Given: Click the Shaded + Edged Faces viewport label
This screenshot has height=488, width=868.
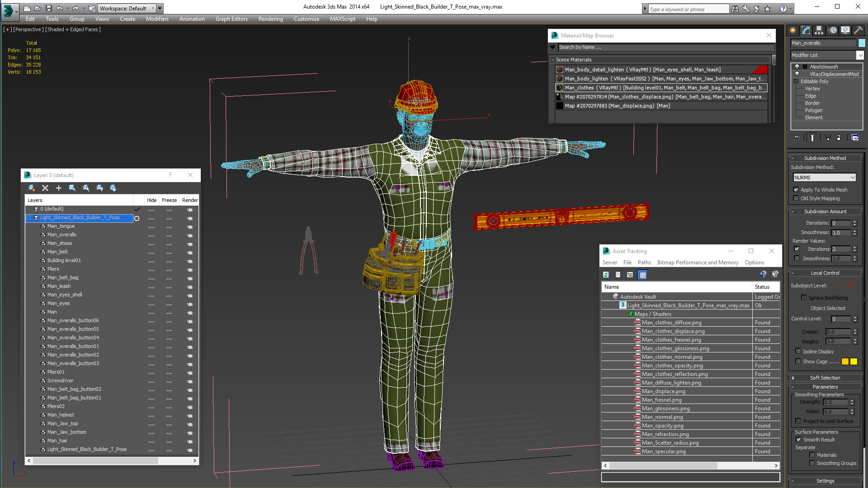Looking at the screenshot, I should [x=73, y=29].
